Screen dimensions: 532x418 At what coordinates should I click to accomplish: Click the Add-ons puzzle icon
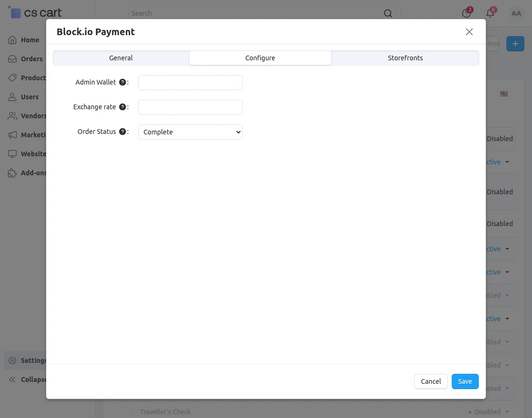pyautogui.click(x=12, y=173)
